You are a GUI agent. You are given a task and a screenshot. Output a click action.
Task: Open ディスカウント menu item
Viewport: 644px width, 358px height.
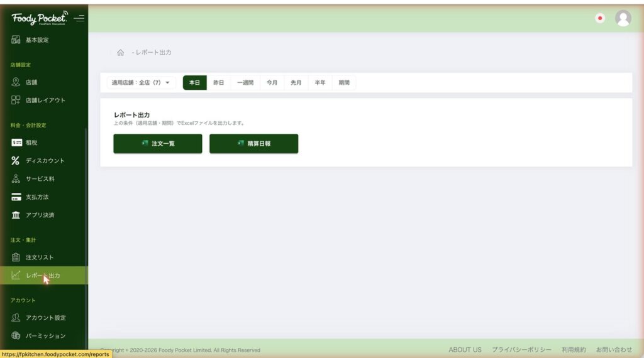45,161
